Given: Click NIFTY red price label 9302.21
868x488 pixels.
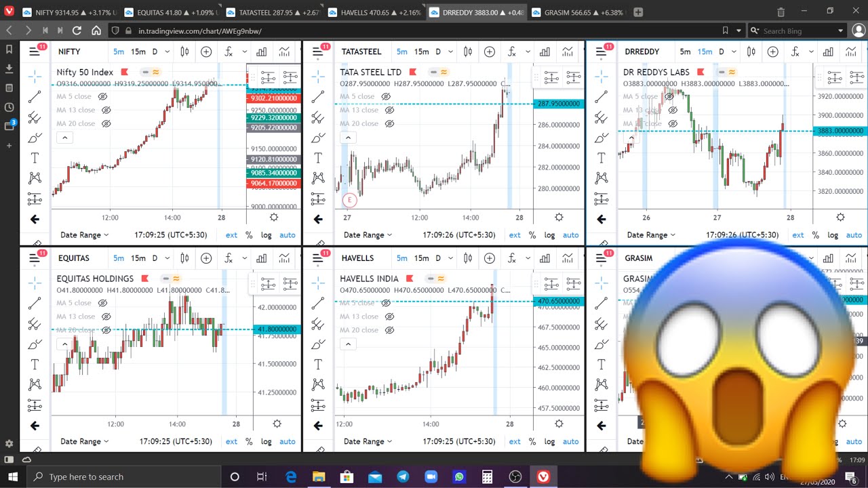Looking at the screenshot, I should click(273, 98).
